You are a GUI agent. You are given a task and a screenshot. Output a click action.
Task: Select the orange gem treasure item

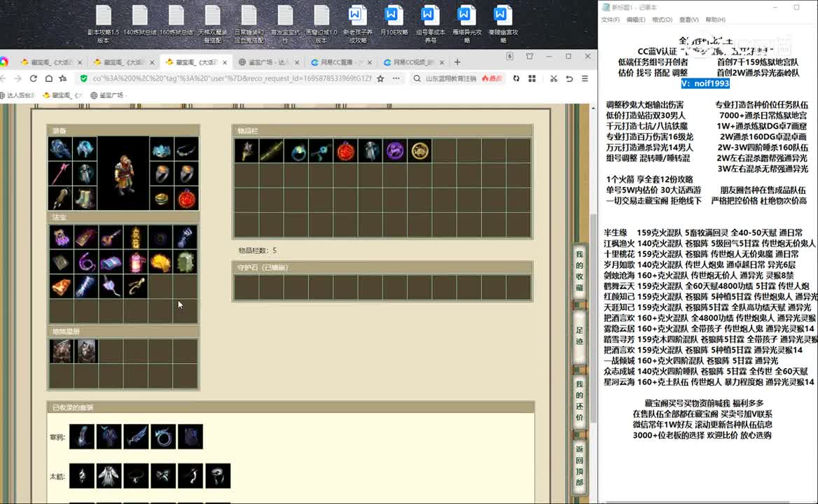[62, 286]
